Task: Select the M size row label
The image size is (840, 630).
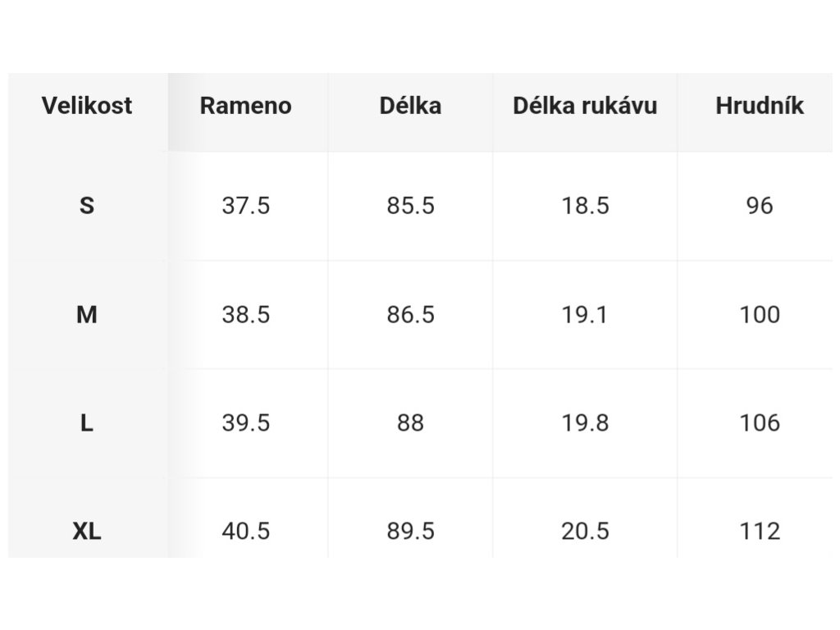Action: [x=87, y=314]
